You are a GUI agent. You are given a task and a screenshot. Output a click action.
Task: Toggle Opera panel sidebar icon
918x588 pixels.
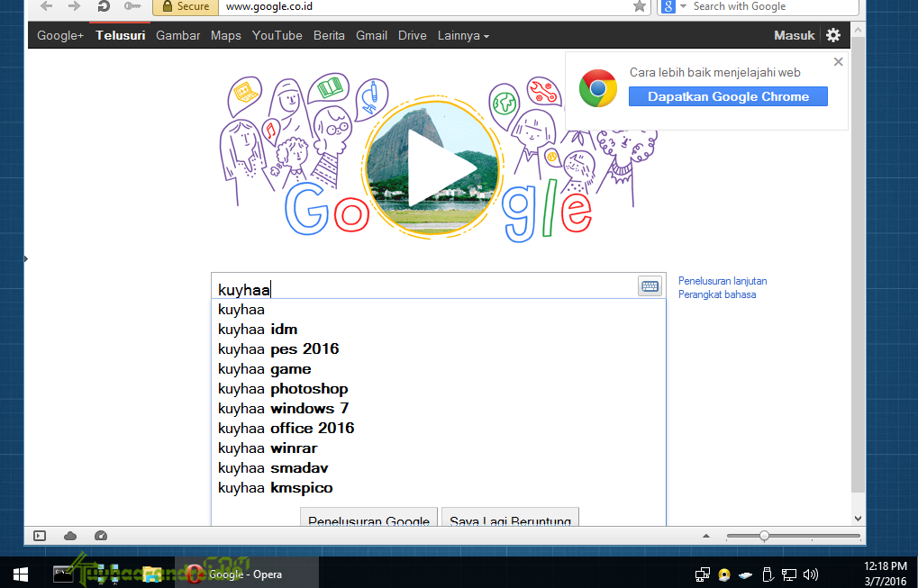[x=40, y=536]
